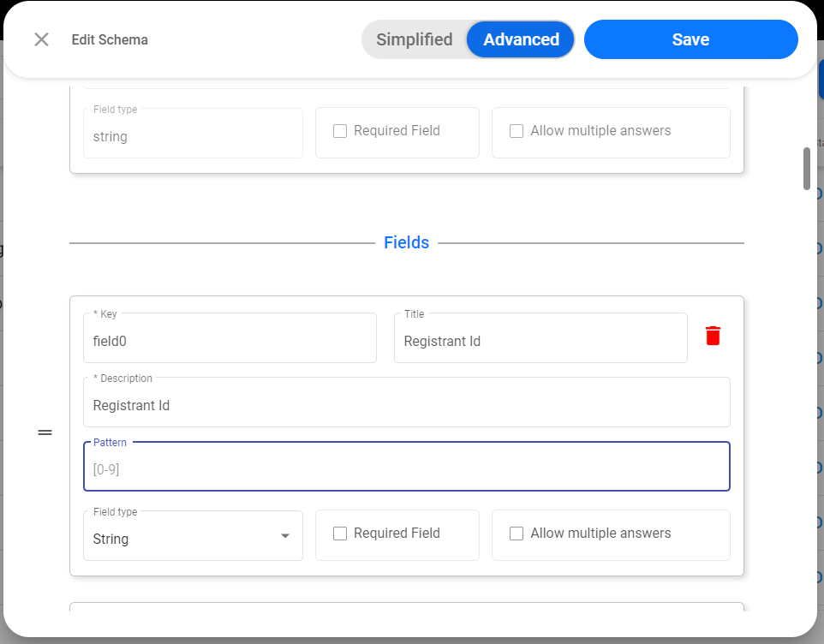Click the Edit Schema title text
The image size is (824, 644).
click(x=110, y=40)
